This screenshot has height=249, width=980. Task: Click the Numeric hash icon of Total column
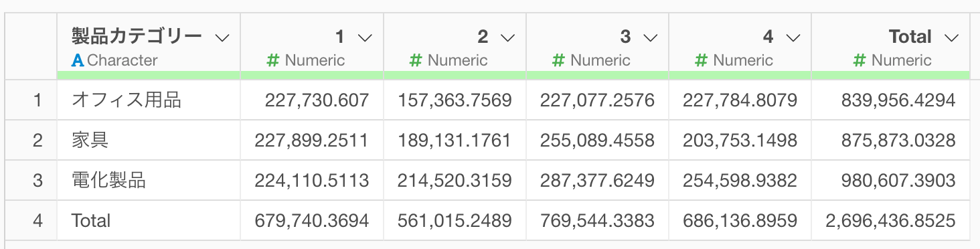pyautogui.click(x=860, y=60)
